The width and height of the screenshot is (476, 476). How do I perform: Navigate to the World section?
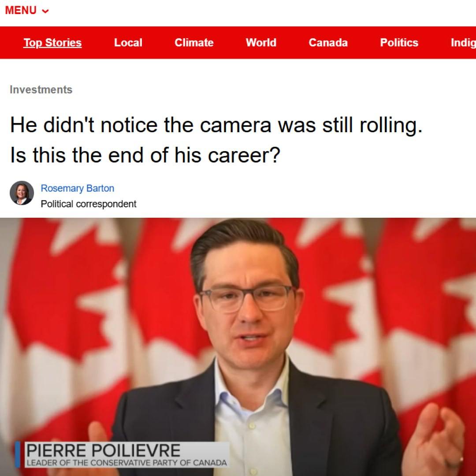pyautogui.click(x=261, y=42)
